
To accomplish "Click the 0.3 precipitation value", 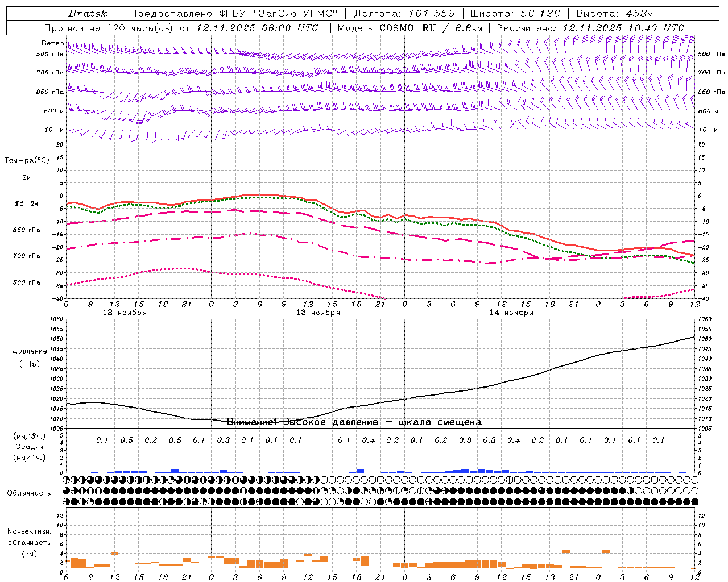I will click(224, 440).
